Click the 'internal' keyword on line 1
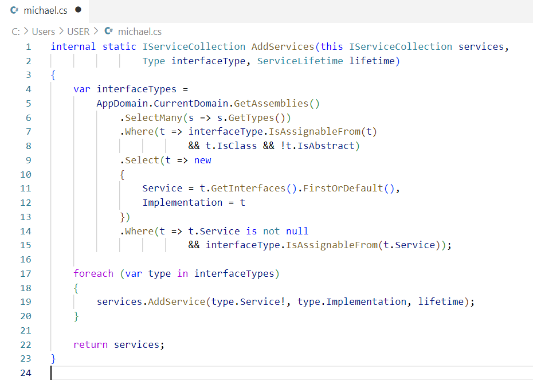 [73, 46]
